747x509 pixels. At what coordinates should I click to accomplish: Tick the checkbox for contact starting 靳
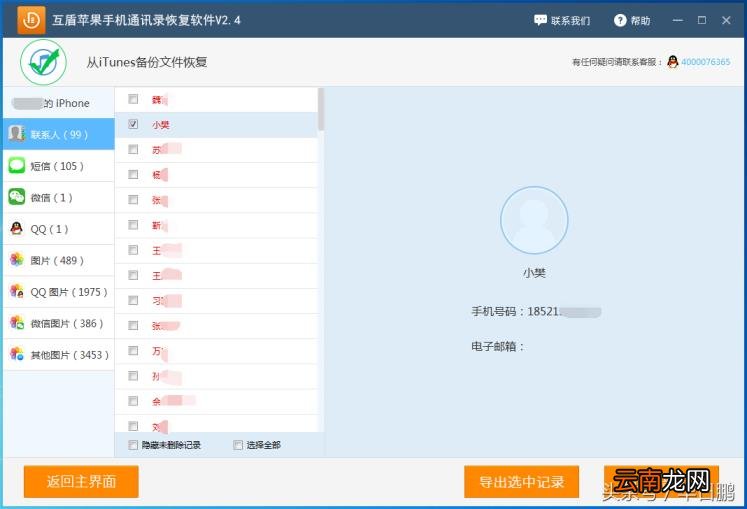133,225
